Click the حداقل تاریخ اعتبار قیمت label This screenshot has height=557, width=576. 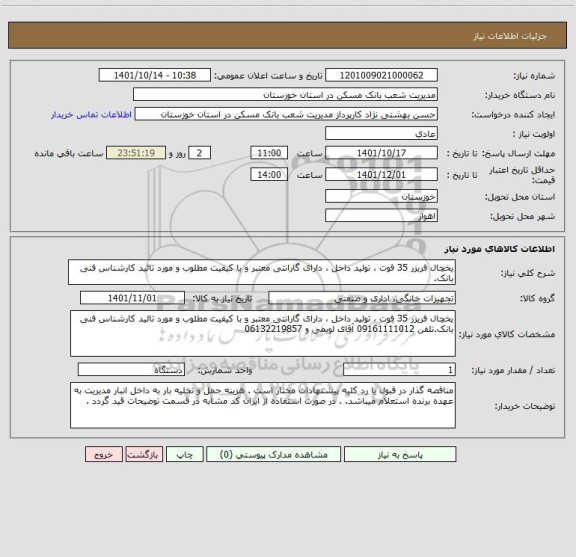pos(522,175)
